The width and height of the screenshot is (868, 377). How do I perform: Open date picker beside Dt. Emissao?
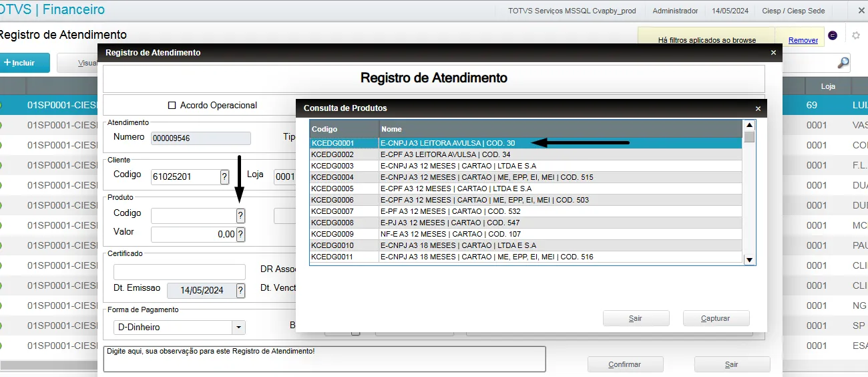pyautogui.click(x=240, y=290)
